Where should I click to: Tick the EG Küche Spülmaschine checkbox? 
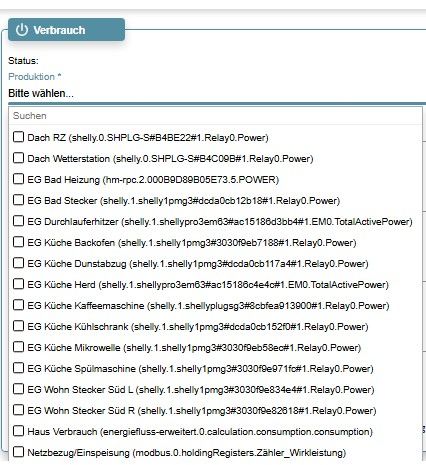click(x=18, y=368)
